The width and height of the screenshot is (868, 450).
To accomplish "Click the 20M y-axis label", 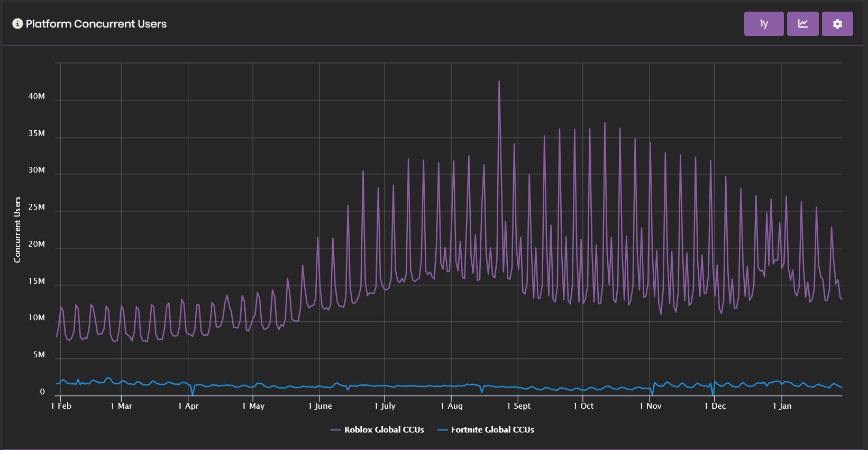I will click(36, 244).
